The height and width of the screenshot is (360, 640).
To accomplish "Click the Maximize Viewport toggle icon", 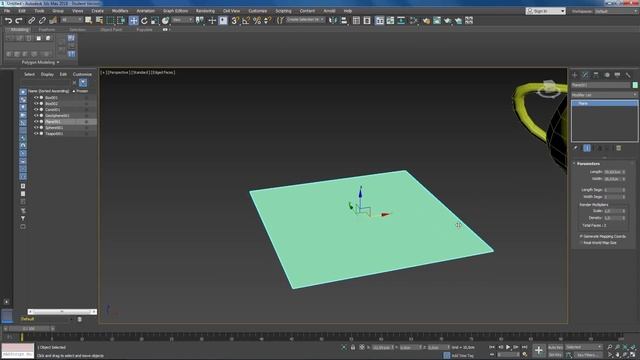I will pyautogui.click(x=633, y=355).
